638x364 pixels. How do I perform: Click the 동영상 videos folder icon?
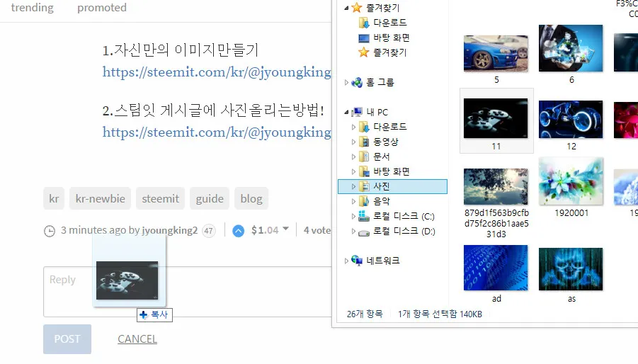click(363, 142)
